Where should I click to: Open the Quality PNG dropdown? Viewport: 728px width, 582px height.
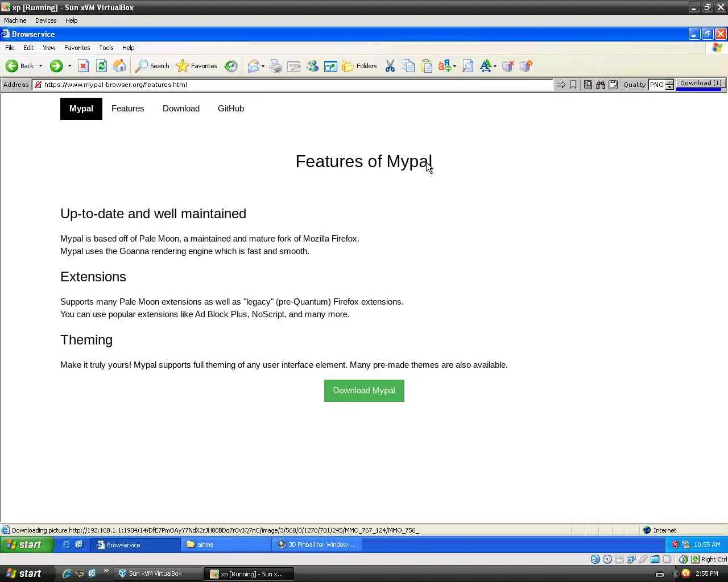pos(661,85)
